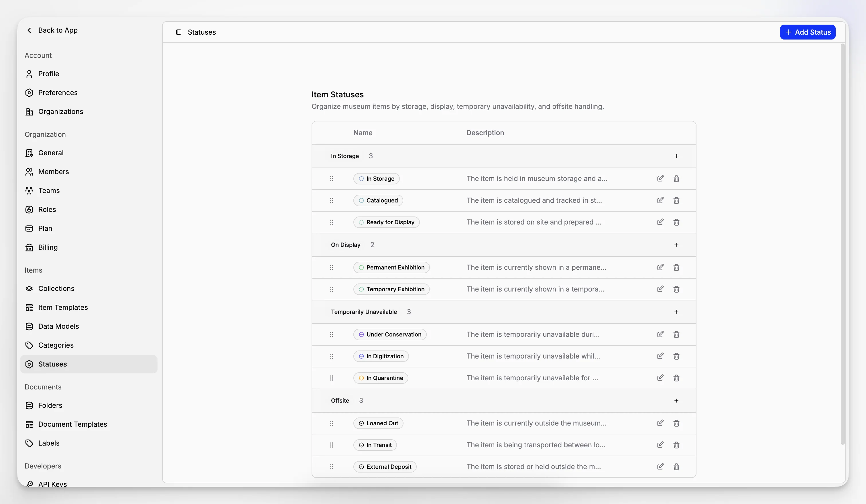The width and height of the screenshot is (866, 504).
Task: Click drag handle of Catalogued row
Action: [x=331, y=200]
